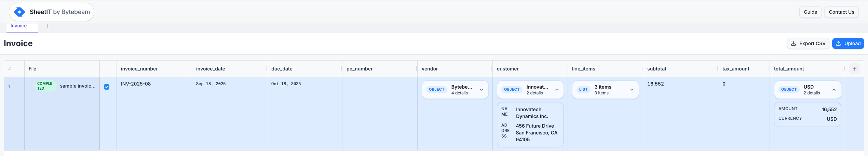Click the SheetIT diamond logo icon

coord(19,12)
